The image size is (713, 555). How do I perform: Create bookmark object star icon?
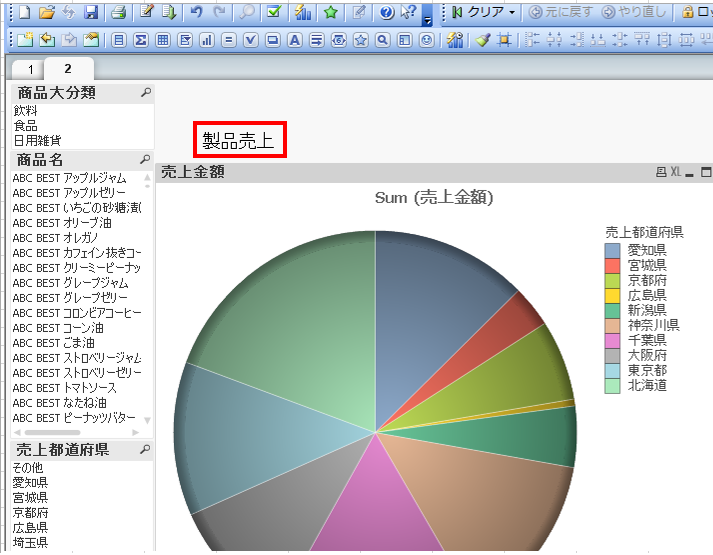point(361,40)
